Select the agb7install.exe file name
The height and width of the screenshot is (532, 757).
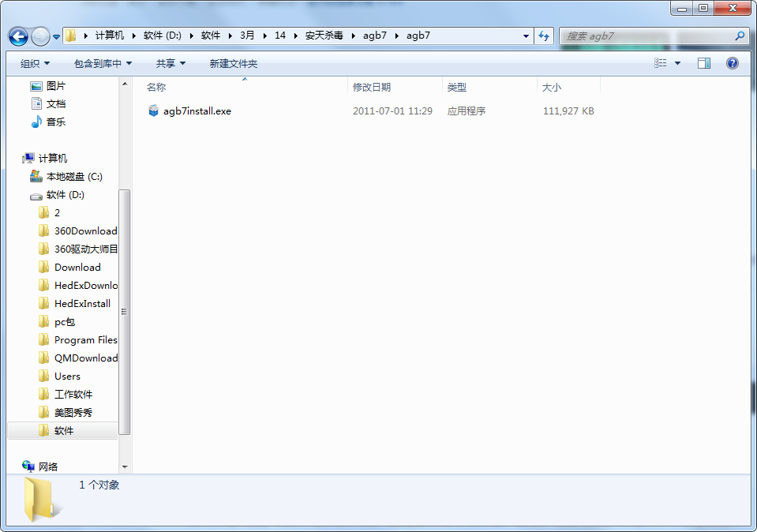[x=197, y=111]
